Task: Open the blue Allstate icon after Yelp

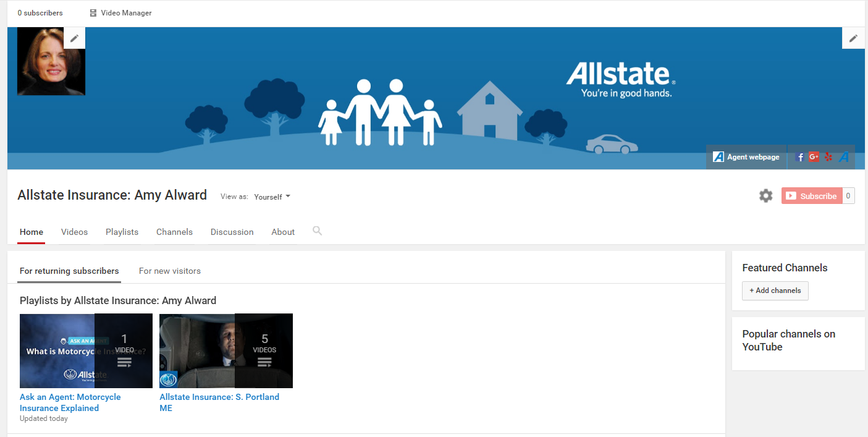Action: pyautogui.click(x=844, y=157)
